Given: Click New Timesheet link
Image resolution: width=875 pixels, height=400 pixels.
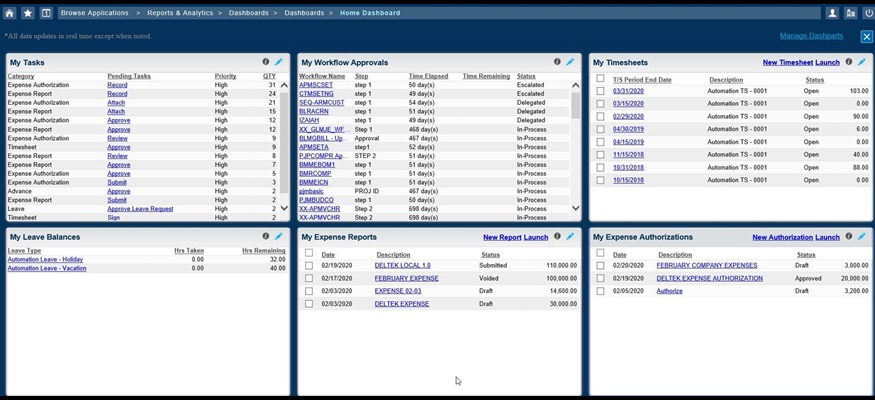Looking at the screenshot, I should [x=787, y=62].
